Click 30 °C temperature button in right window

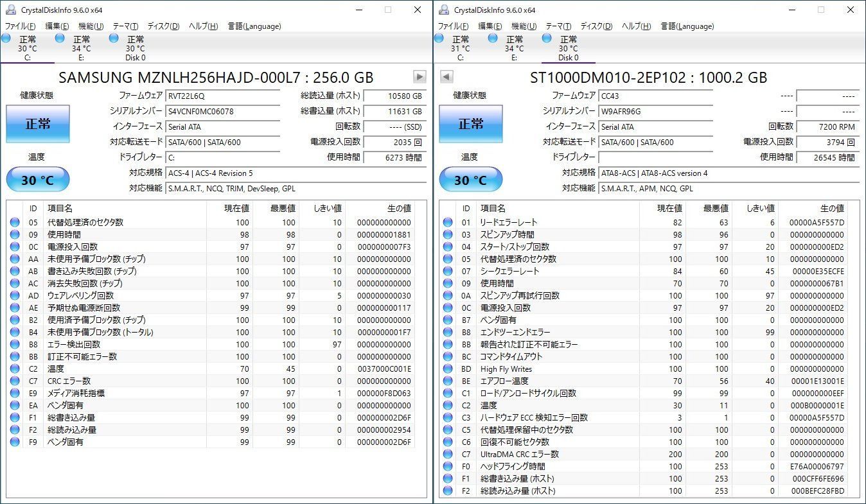(x=471, y=180)
